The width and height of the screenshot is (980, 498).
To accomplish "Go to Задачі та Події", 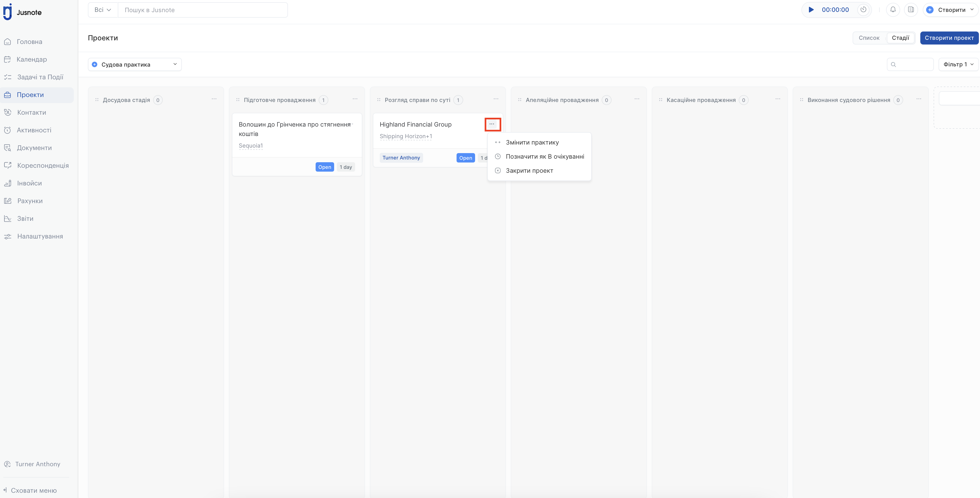I will pos(40,77).
